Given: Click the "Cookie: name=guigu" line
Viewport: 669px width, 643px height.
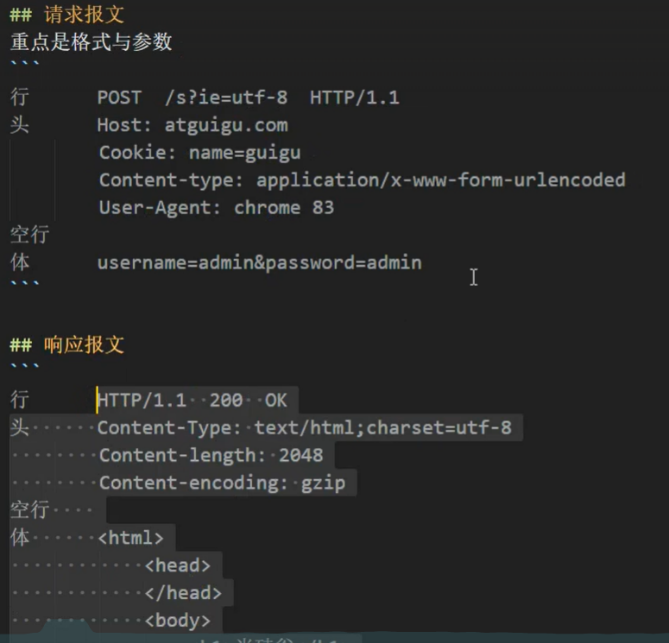Looking at the screenshot, I should pyautogui.click(x=199, y=153).
